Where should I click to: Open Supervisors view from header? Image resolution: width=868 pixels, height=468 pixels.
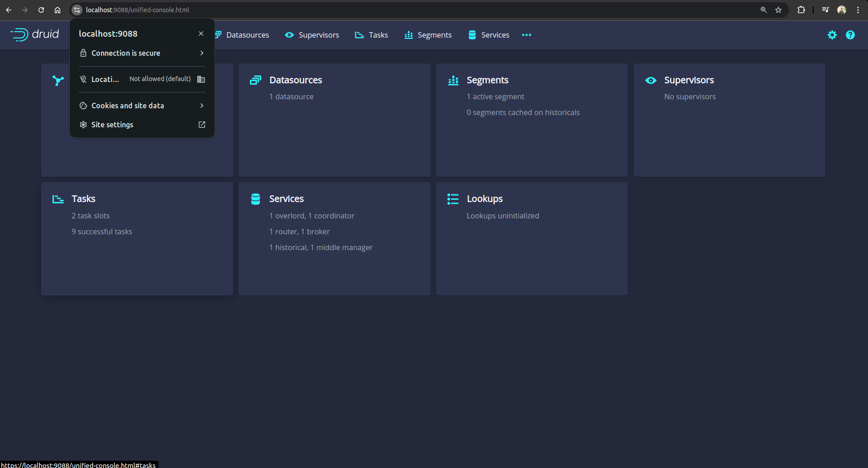coord(312,35)
